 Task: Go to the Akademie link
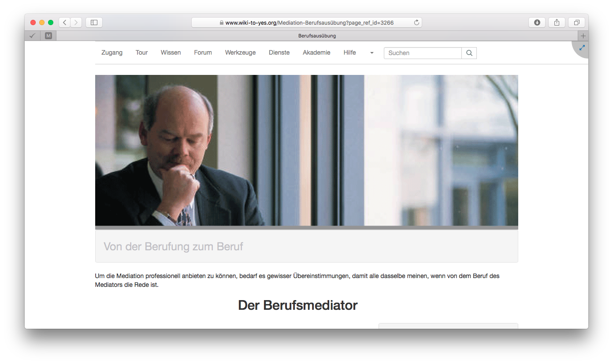[316, 52]
